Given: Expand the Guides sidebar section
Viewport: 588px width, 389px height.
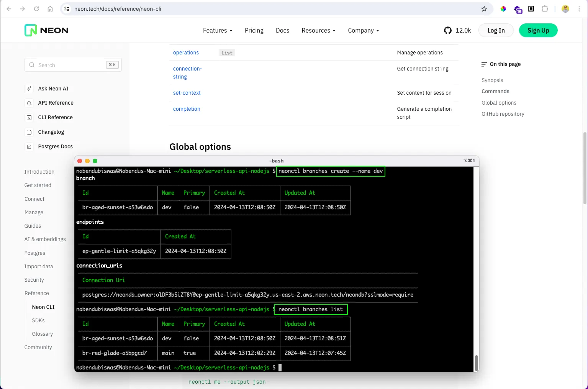Looking at the screenshot, I should (x=33, y=226).
